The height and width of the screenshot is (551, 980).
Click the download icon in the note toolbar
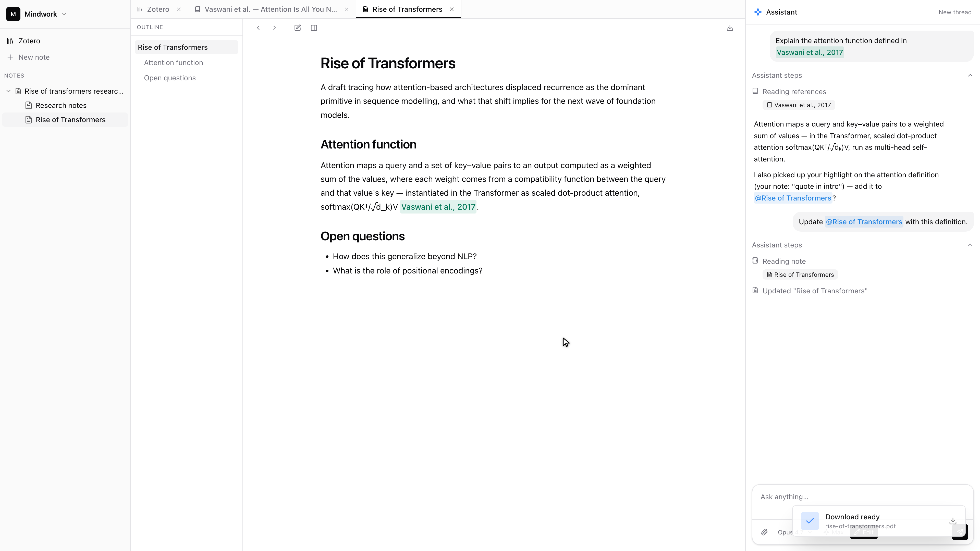click(x=730, y=28)
